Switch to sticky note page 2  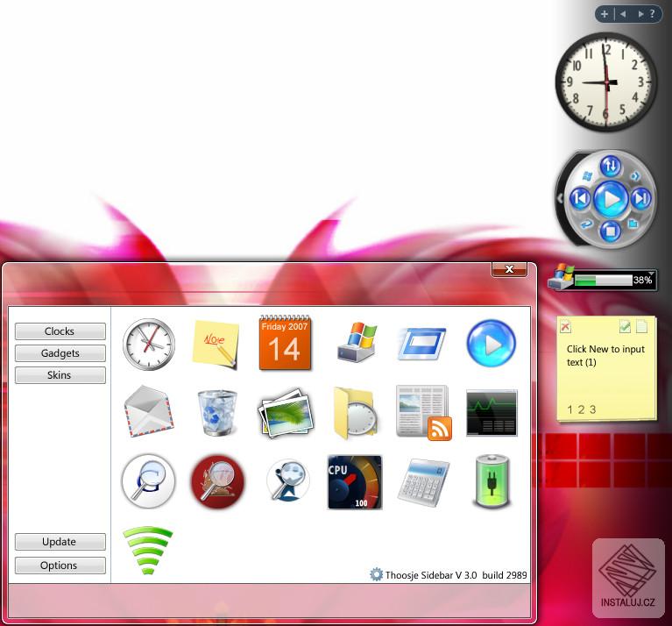[581, 409]
